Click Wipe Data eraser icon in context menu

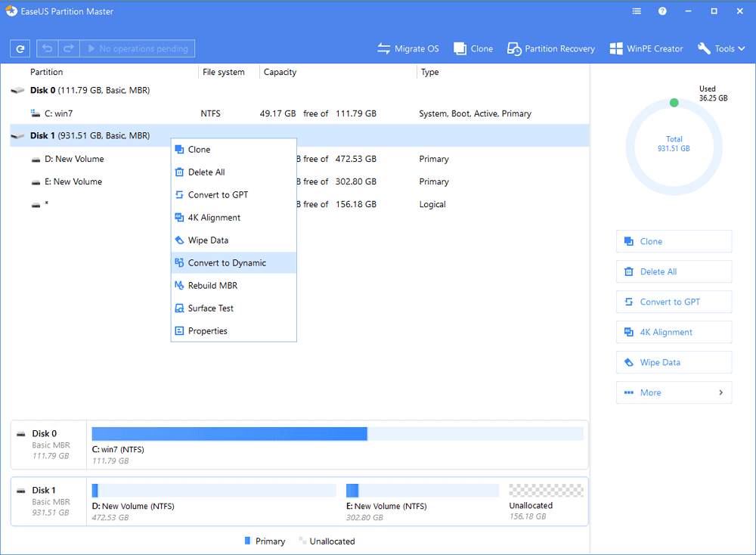pos(179,240)
